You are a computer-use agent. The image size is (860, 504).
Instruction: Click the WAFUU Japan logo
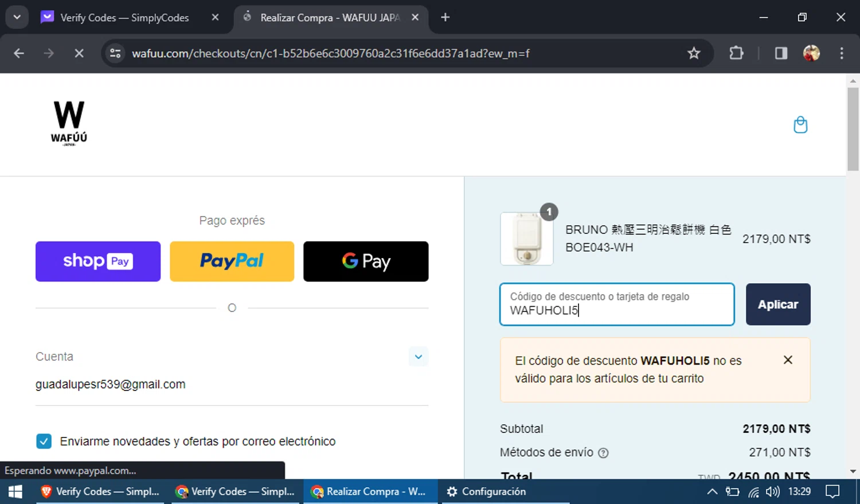click(x=69, y=123)
